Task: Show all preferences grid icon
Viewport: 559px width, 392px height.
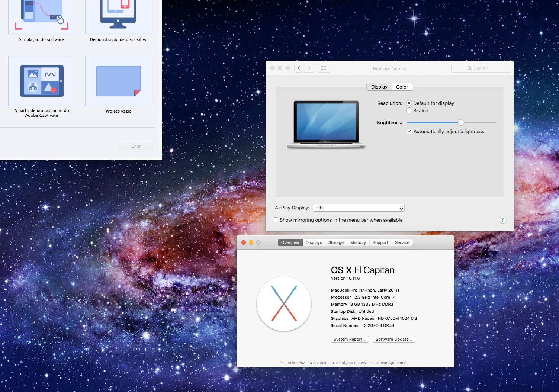Action: [x=324, y=68]
